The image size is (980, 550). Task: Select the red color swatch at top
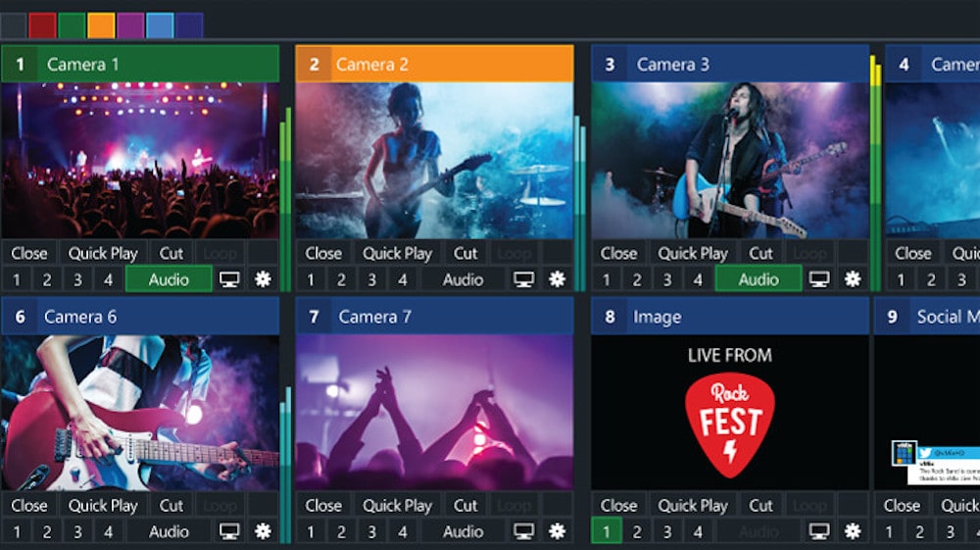click(42, 25)
